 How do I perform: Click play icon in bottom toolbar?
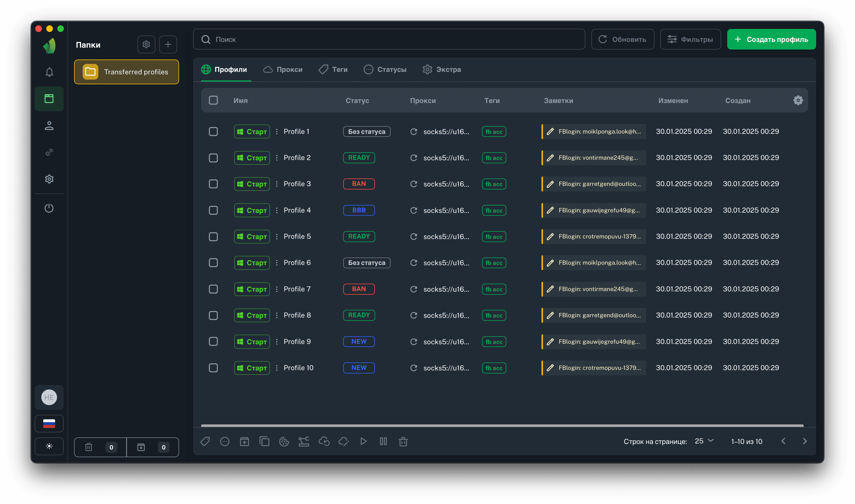[364, 441]
